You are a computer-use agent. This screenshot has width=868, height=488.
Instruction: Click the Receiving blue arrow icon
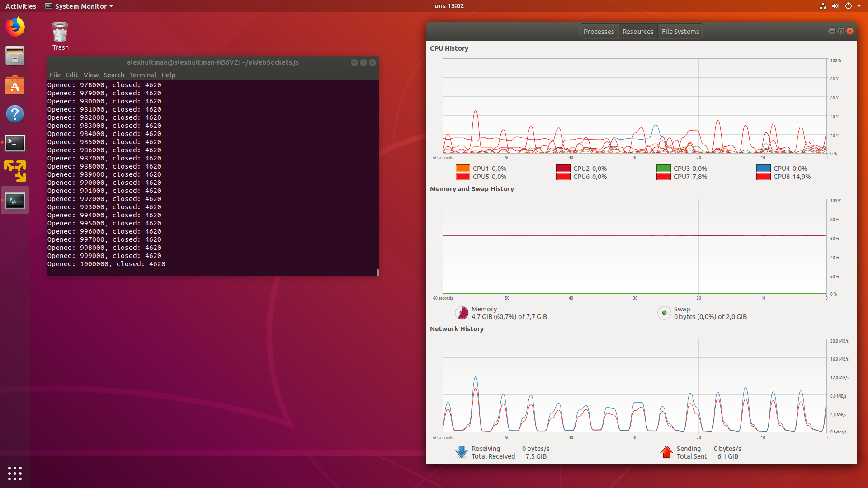coord(461,452)
